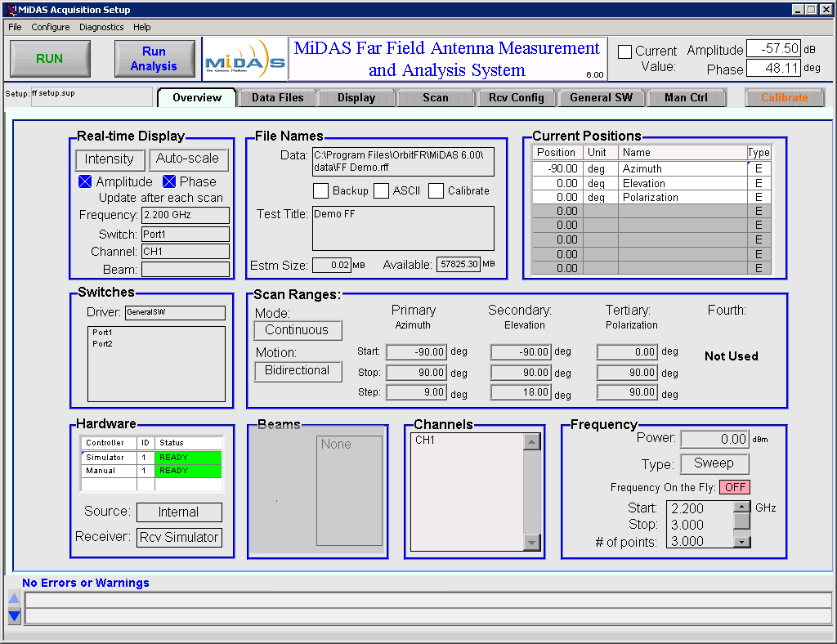This screenshot has width=837, height=644.
Task: Click the frequency list up scroll arrow
Action: point(741,507)
